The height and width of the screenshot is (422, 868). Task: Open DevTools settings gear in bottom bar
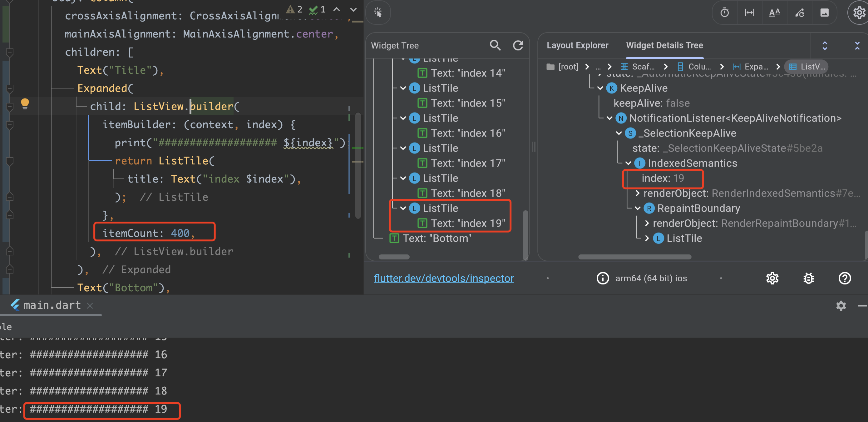(x=772, y=278)
